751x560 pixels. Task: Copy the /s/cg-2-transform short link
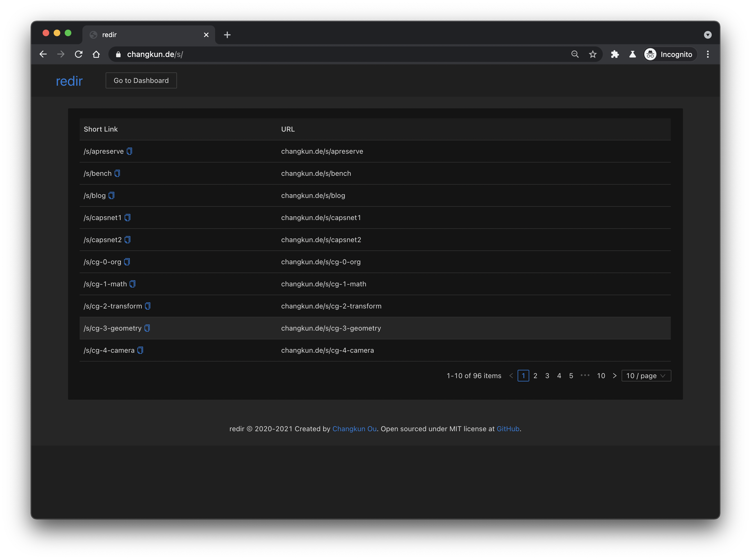pos(147,306)
